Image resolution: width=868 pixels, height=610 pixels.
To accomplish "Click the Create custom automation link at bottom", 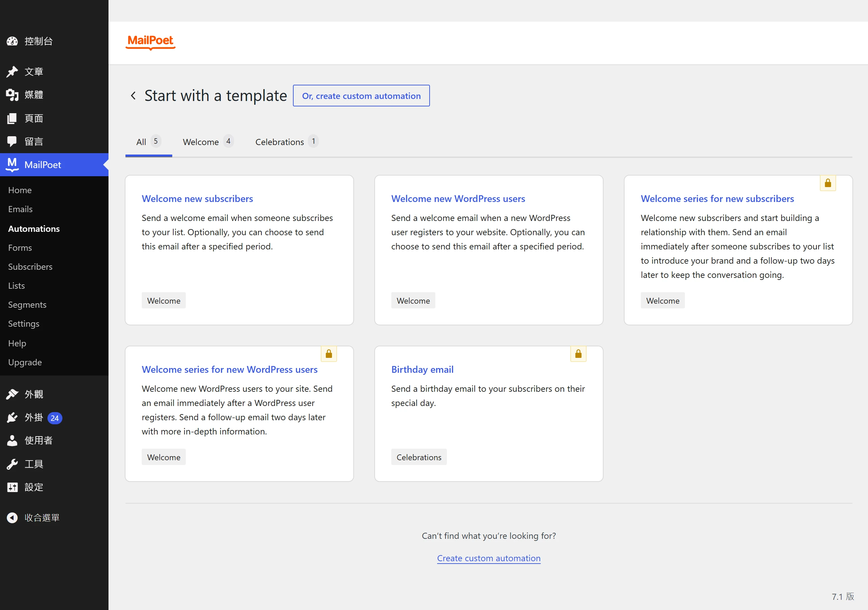I will click(489, 558).
